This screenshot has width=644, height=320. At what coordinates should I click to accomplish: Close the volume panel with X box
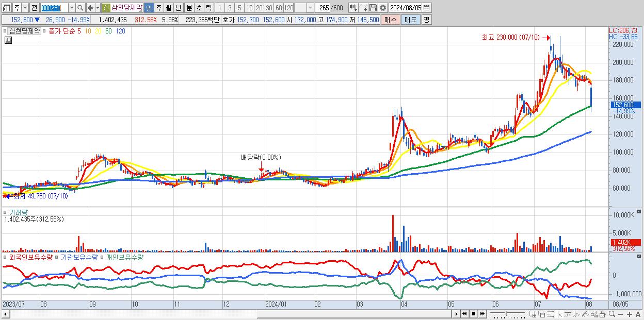point(639,212)
